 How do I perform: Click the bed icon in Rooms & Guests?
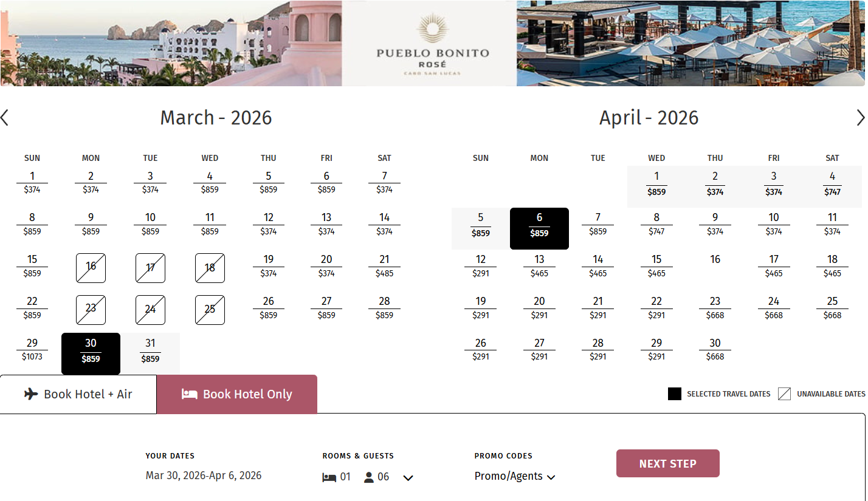pos(329,477)
